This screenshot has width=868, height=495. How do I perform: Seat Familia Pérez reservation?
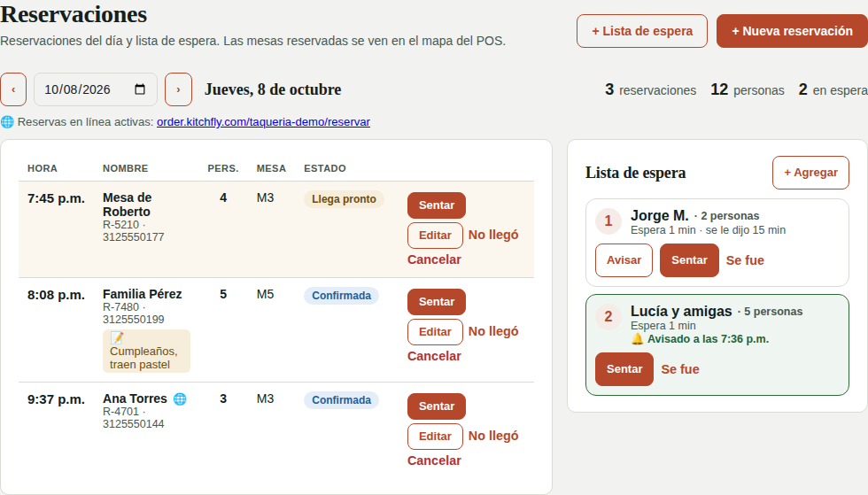point(436,302)
